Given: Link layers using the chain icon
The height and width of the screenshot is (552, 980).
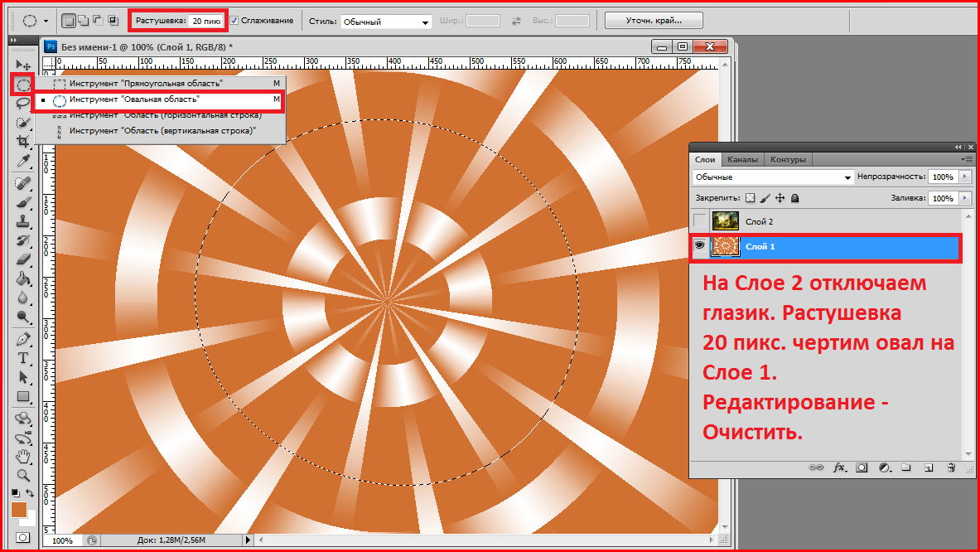Looking at the screenshot, I should [x=816, y=467].
